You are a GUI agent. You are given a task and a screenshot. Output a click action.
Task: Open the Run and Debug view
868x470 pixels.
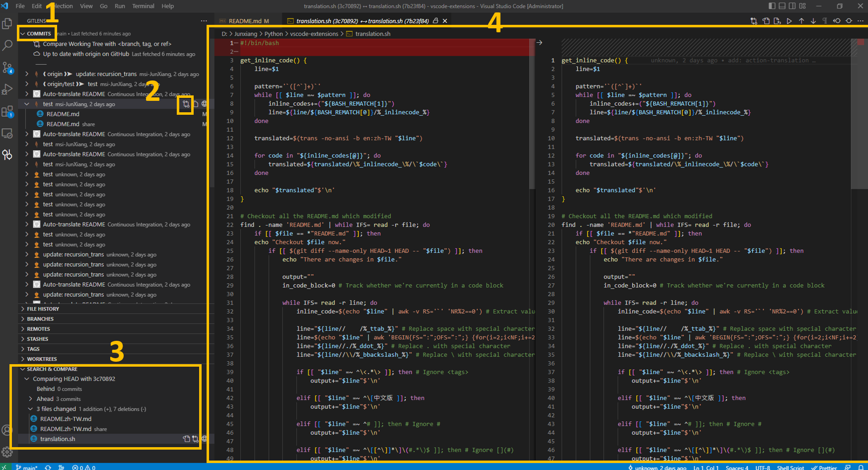coord(7,89)
